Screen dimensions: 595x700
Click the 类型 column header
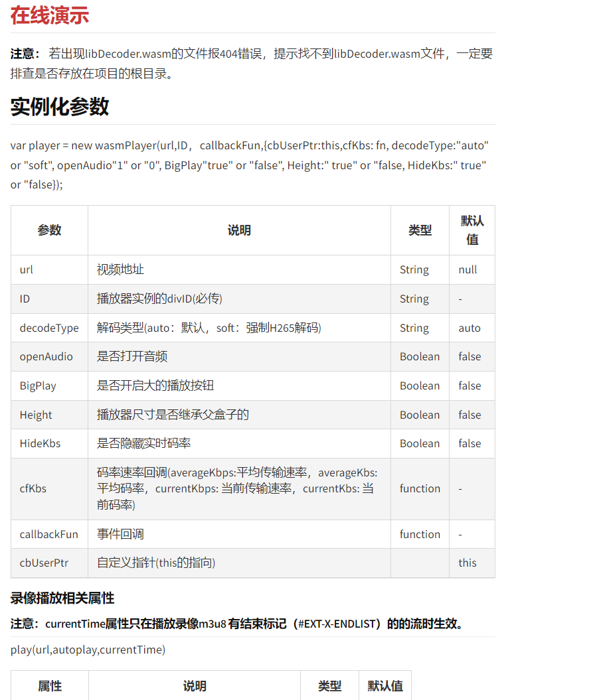coord(420,230)
